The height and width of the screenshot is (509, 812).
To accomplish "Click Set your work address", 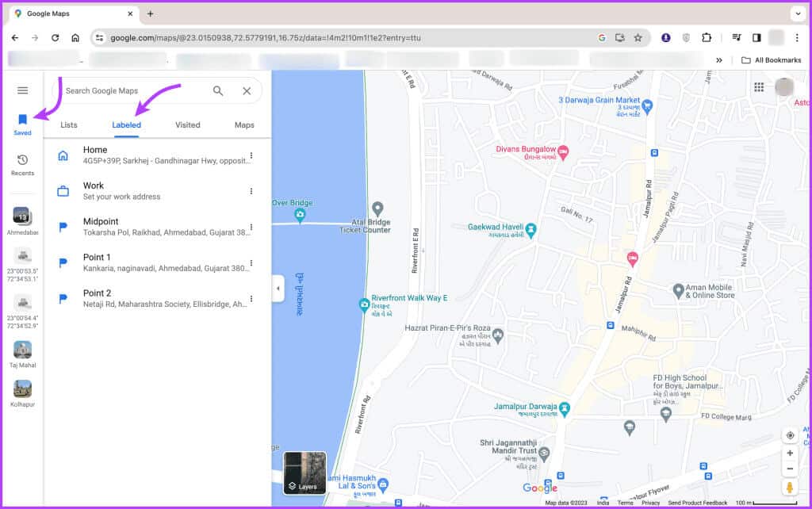I will point(121,197).
